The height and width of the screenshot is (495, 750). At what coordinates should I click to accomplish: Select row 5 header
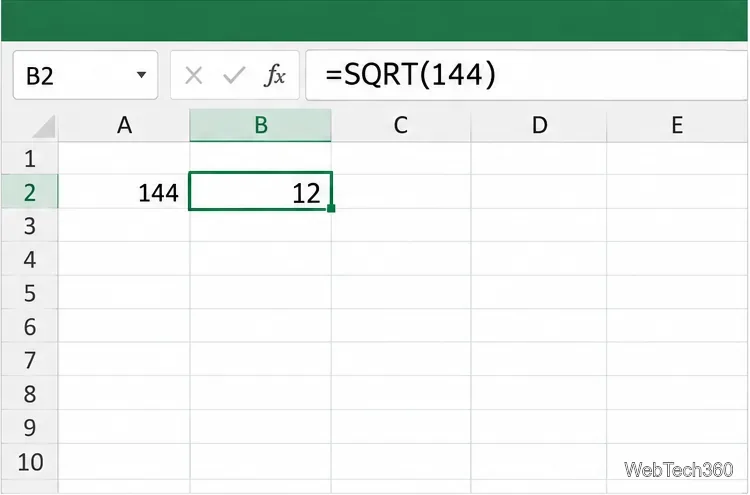coord(30,292)
